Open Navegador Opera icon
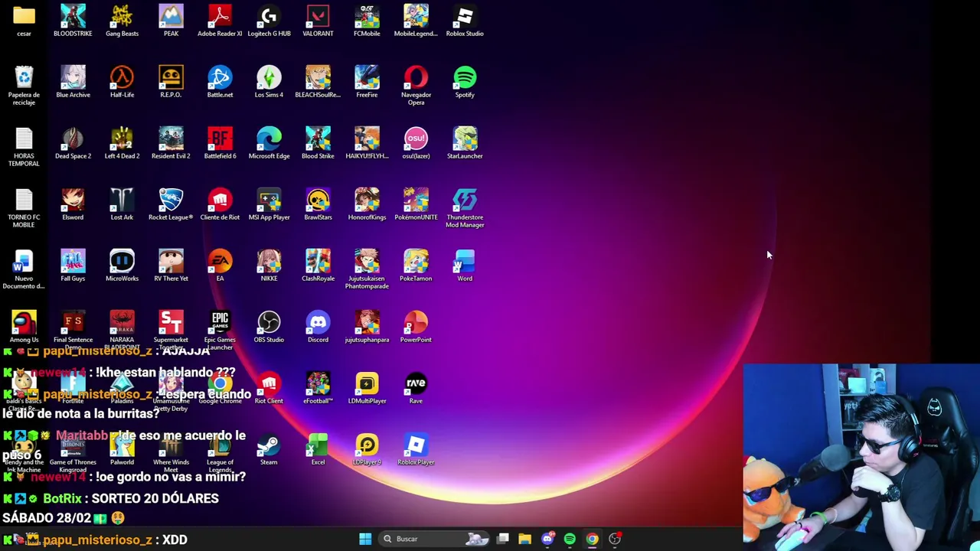 point(416,86)
